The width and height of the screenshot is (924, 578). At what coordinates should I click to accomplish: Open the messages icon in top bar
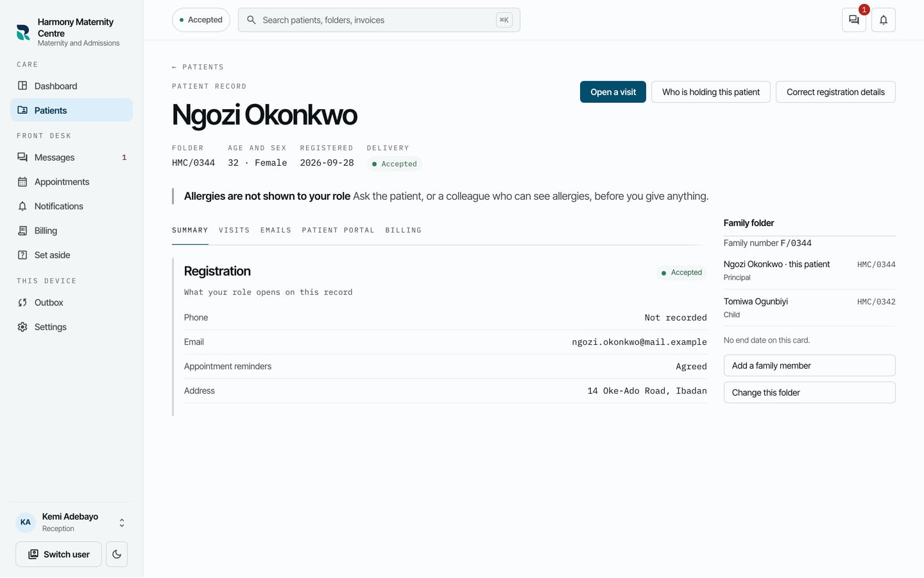point(854,20)
